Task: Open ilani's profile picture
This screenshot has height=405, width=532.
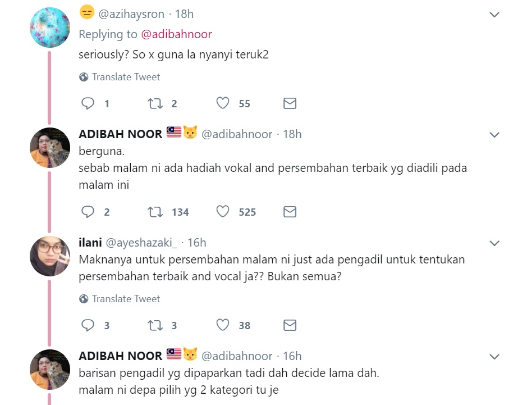Action: click(50, 256)
